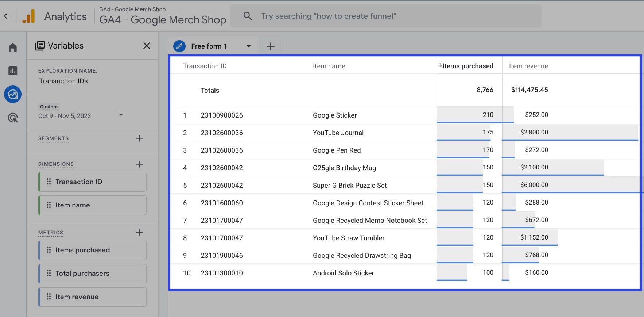Click the search input field
This screenshot has height=317, width=644.
386,16
